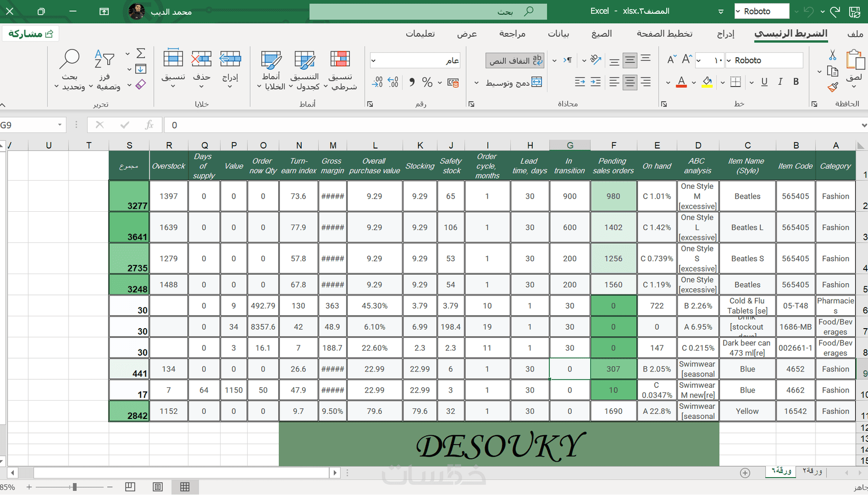Open the Roboto font name dropdown
The image size is (868, 495).
[729, 60]
